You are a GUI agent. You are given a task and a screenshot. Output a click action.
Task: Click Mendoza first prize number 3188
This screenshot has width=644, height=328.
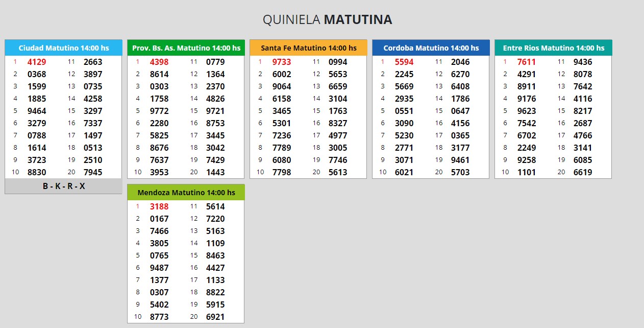tap(159, 206)
